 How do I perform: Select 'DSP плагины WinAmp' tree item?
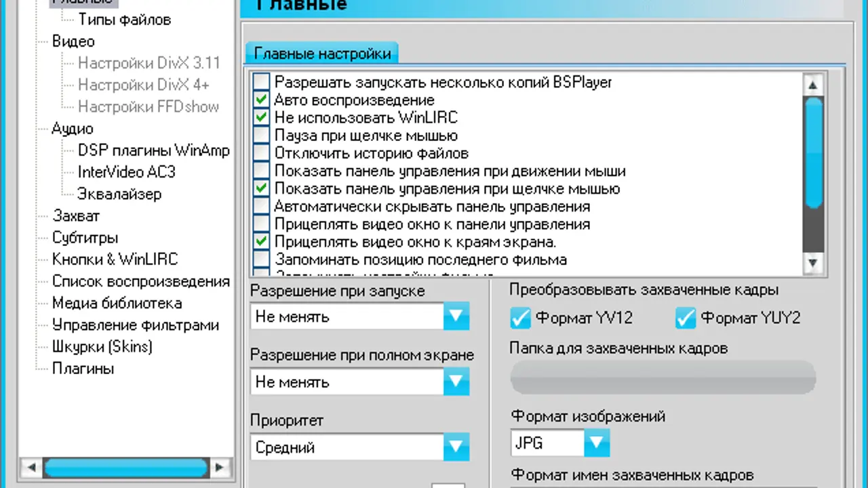click(x=153, y=150)
